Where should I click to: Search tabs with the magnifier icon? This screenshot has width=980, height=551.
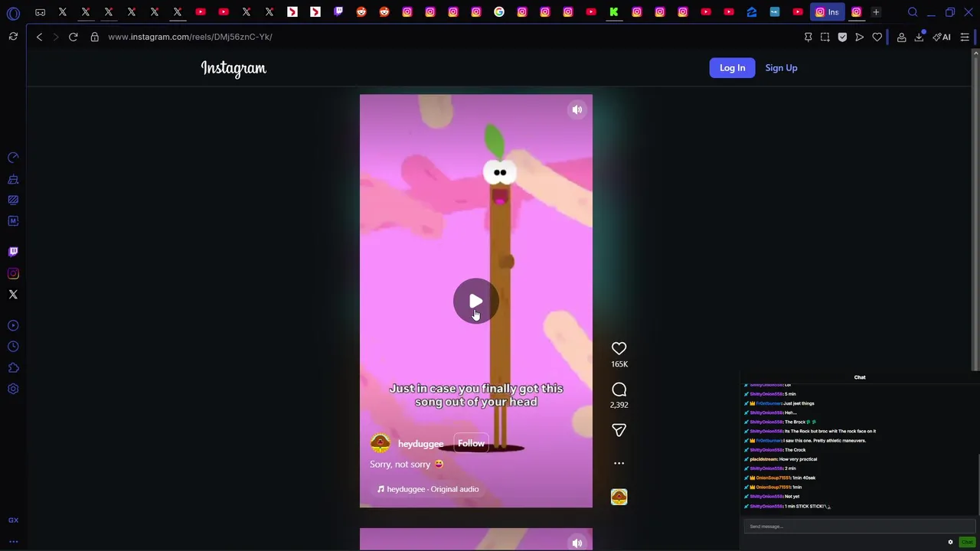coord(913,12)
